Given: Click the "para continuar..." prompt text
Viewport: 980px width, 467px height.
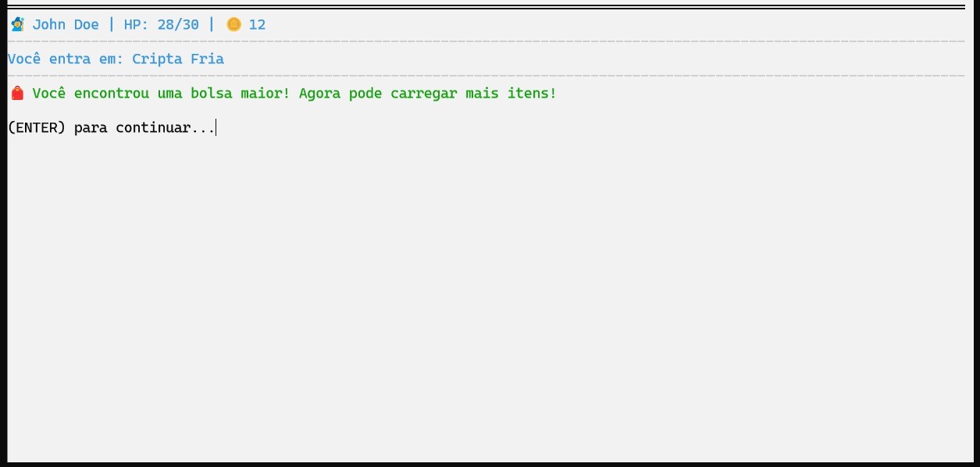Looking at the screenshot, I should [x=144, y=128].
